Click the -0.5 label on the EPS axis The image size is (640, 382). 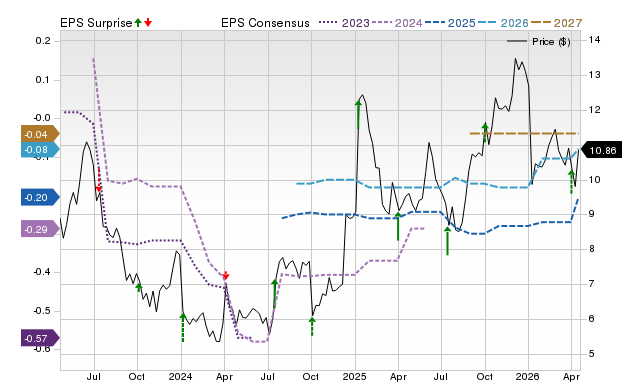click(x=41, y=311)
